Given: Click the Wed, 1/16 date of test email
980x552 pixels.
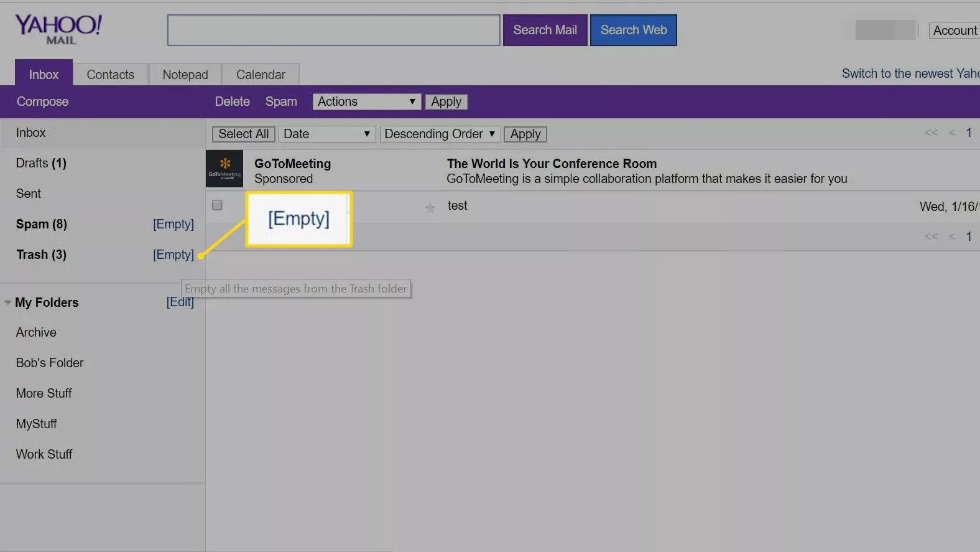Looking at the screenshot, I should 950,207.
